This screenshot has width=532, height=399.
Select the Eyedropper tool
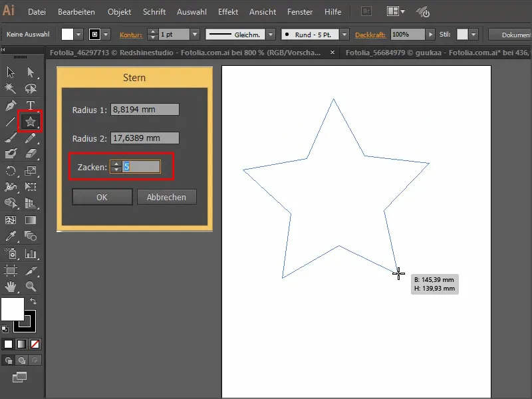click(x=11, y=236)
